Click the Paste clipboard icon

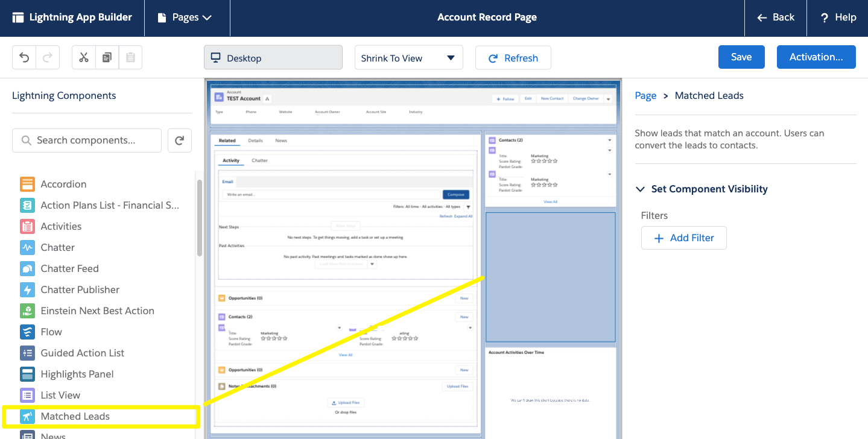[130, 57]
